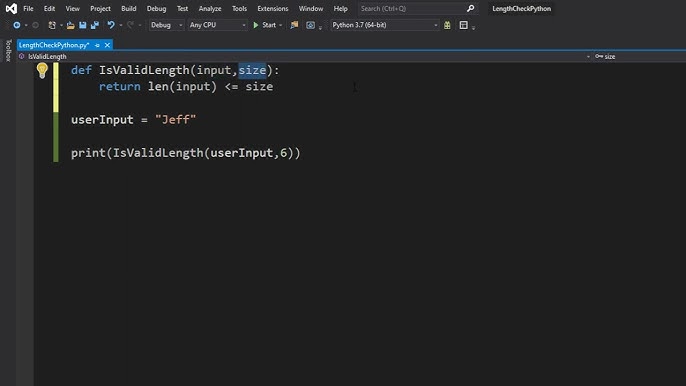Click the Python environment package icon
Screen dimensions: 686x386
[447, 25]
